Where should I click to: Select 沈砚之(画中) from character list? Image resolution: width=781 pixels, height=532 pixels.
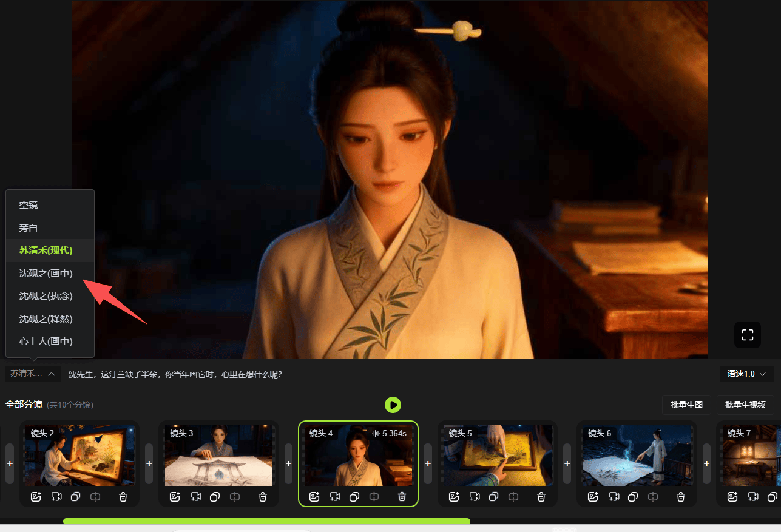coord(46,274)
